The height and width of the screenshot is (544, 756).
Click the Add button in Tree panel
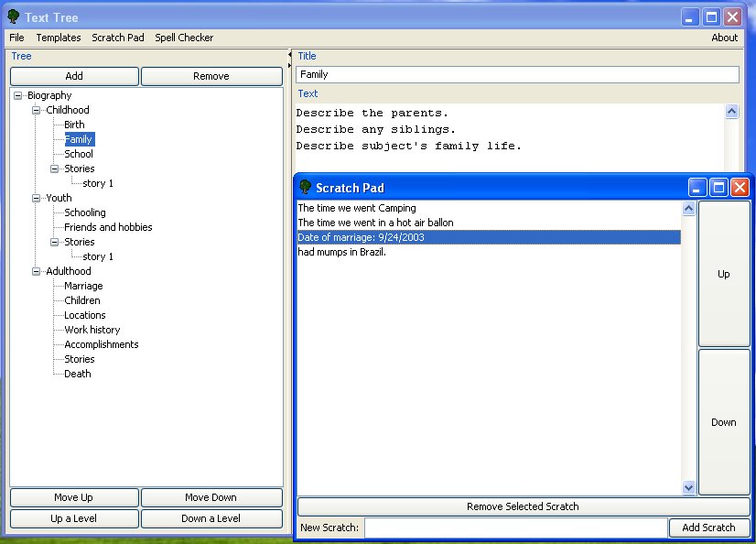click(74, 76)
